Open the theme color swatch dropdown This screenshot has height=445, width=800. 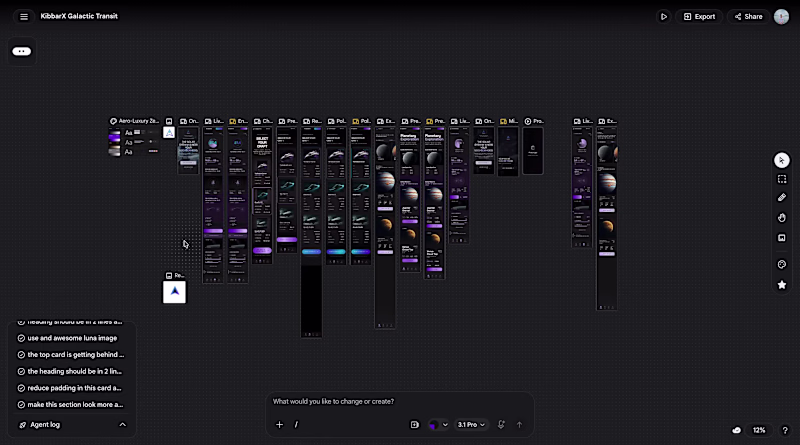pyautogui.click(x=438, y=425)
